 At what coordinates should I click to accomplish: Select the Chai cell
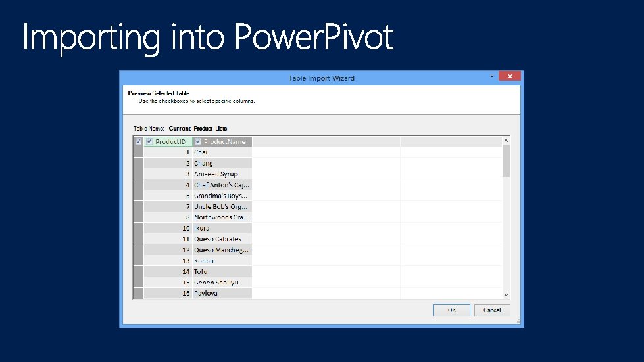pos(222,152)
